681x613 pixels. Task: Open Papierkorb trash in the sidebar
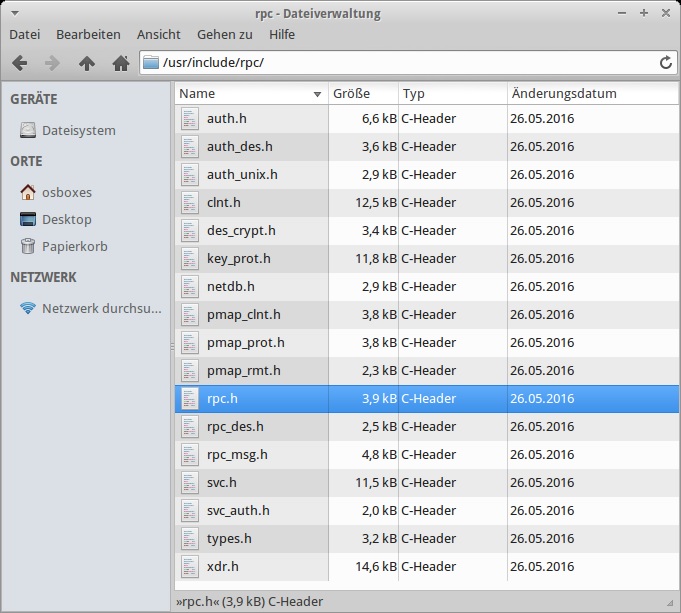[x=74, y=246]
